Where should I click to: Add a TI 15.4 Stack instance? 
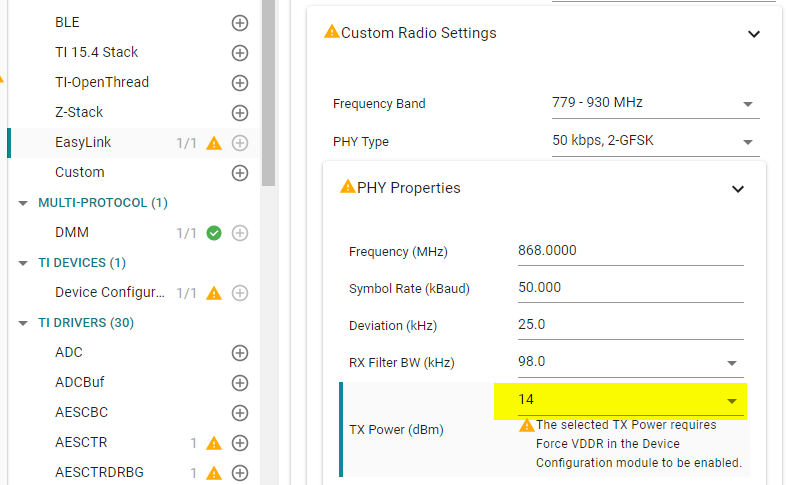tap(240, 52)
